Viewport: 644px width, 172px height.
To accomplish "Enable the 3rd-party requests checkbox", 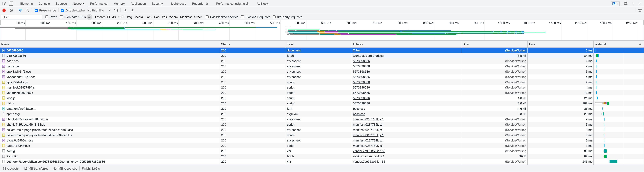I will pyautogui.click(x=274, y=17).
